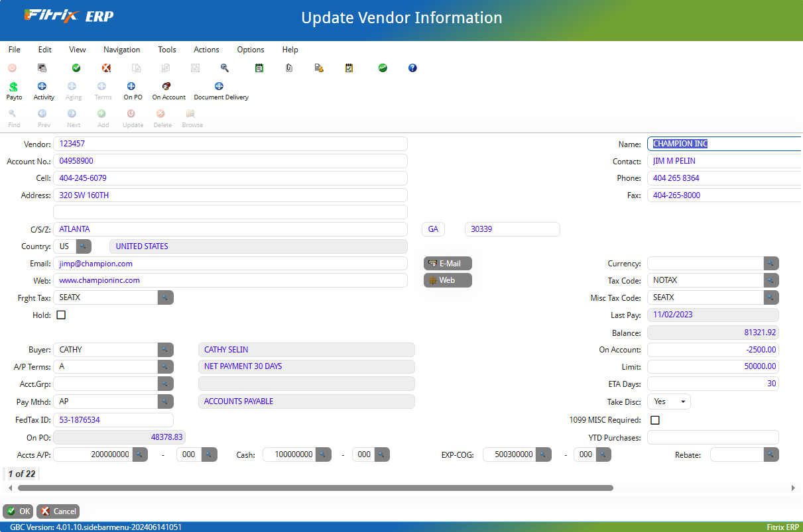This screenshot has height=532, width=803.
Task: Open the Help menu
Action: [290, 50]
